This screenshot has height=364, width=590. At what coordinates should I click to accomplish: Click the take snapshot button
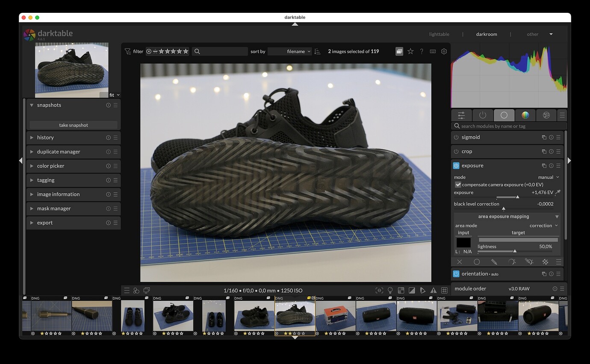[73, 125]
